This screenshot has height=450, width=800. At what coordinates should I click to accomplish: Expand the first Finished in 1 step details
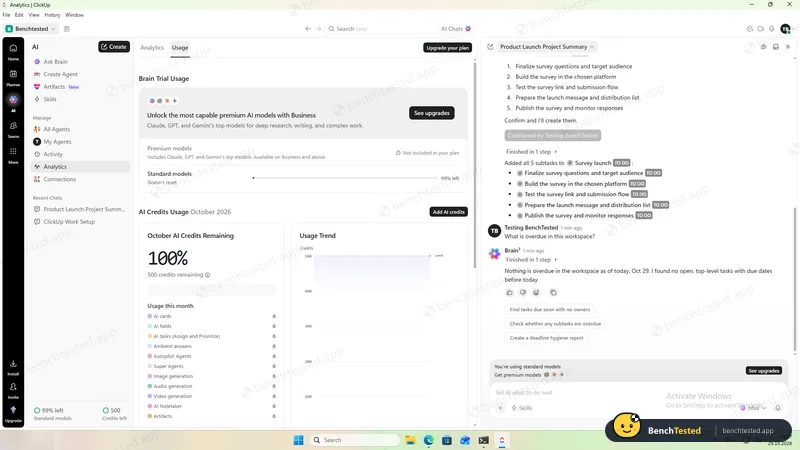coord(531,152)
